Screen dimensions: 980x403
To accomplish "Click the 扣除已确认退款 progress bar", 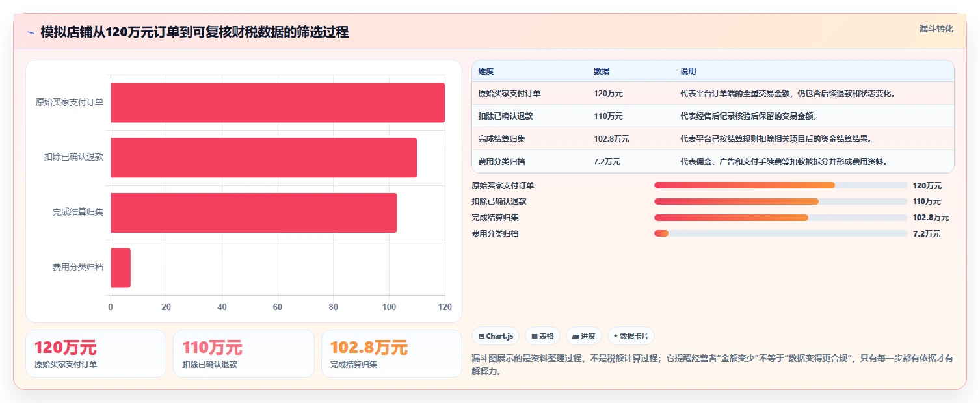I will pos(780,201).
